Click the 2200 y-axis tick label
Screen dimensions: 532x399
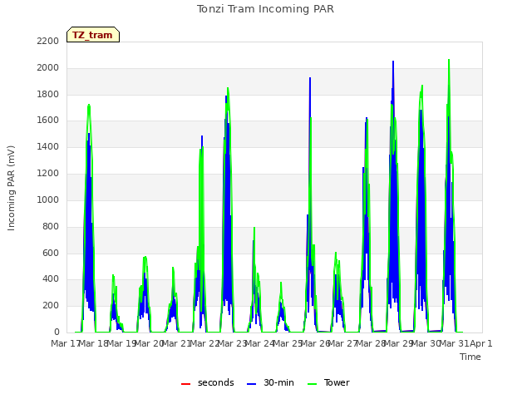pos(48,42)
